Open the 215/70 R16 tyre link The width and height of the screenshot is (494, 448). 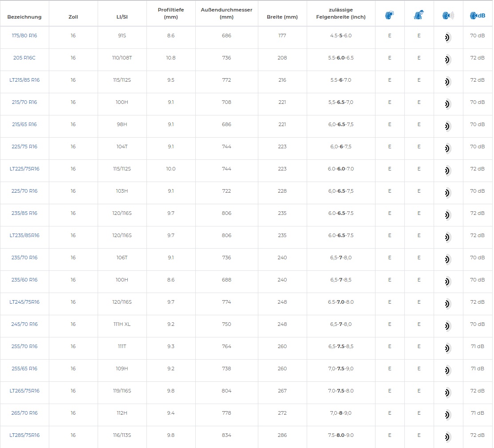[24, 102]
